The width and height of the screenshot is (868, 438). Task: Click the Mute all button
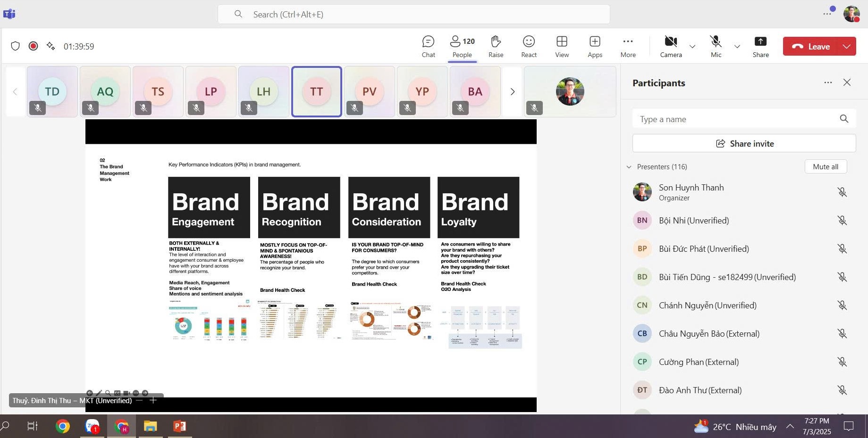point(825,166)
